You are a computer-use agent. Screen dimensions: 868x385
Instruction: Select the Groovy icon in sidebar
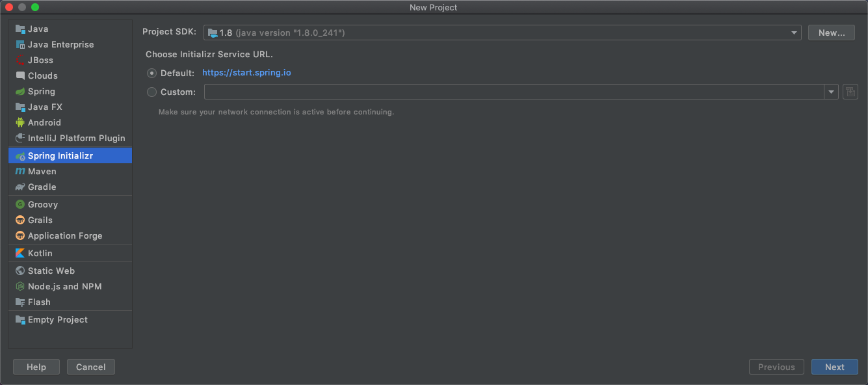[x=20, y=204]
